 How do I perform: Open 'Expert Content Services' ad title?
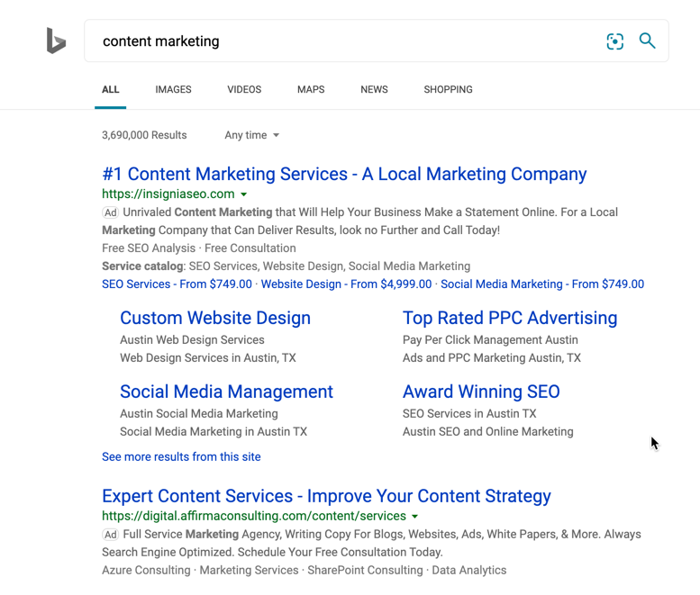[326, 496]
